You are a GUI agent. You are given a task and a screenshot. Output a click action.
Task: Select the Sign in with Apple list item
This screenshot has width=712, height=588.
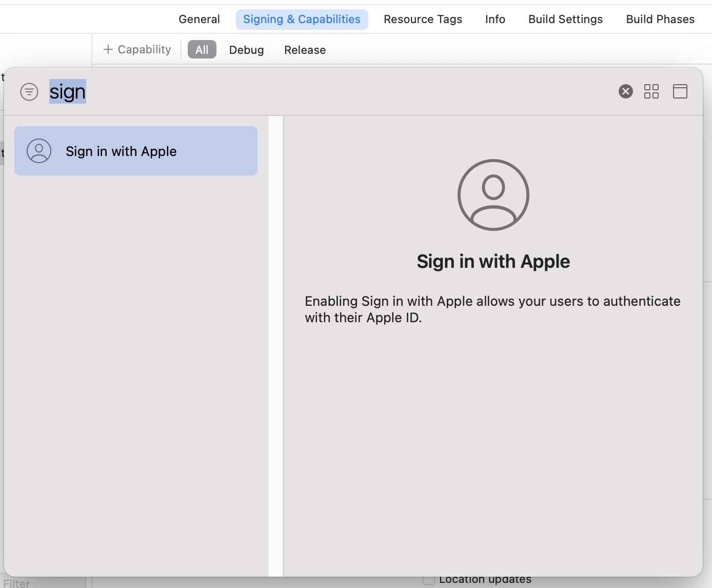coord(136,151)
